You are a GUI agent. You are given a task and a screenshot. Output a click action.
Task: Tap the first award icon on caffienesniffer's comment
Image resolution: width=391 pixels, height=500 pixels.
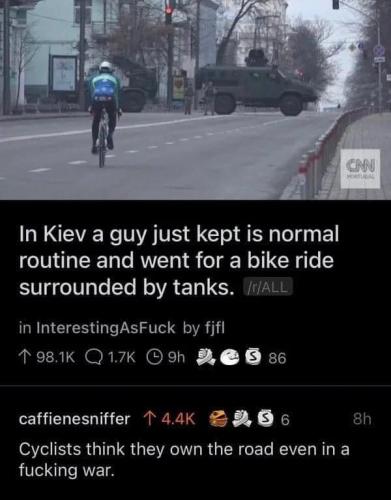(217, 419)
